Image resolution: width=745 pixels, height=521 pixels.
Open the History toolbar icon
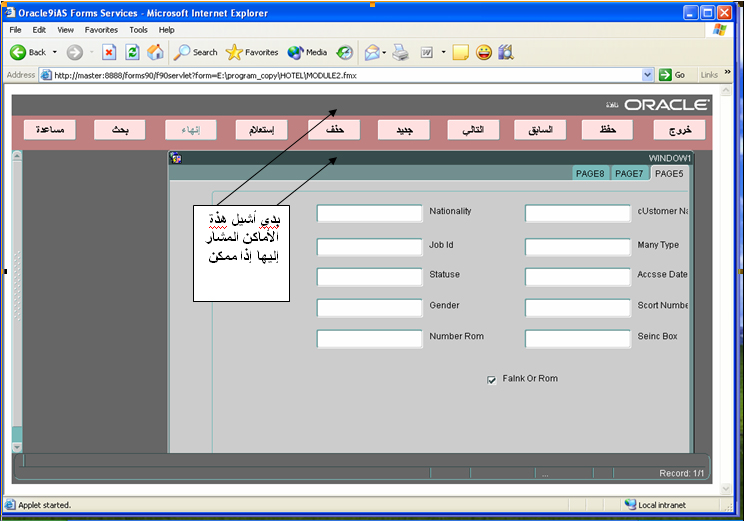[x=344, y=52]
